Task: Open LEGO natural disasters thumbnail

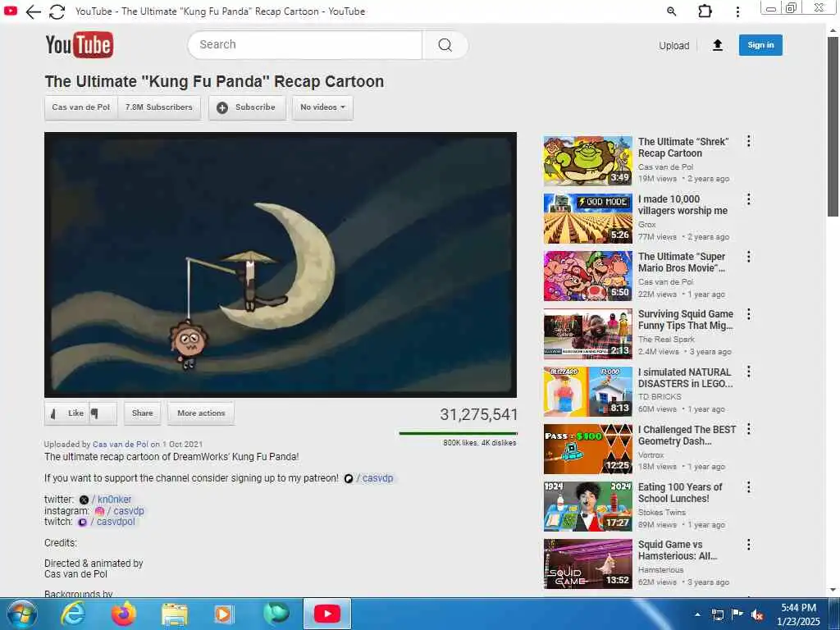Action: (587, 391)
